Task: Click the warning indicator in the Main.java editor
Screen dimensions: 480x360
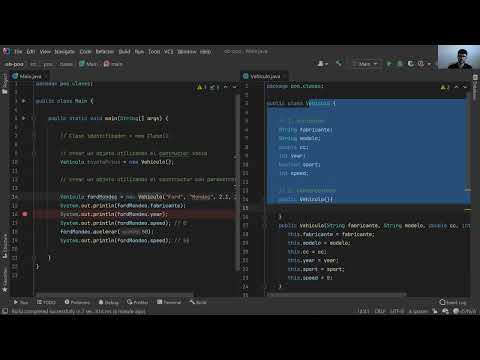Action: tap(201, 87)
